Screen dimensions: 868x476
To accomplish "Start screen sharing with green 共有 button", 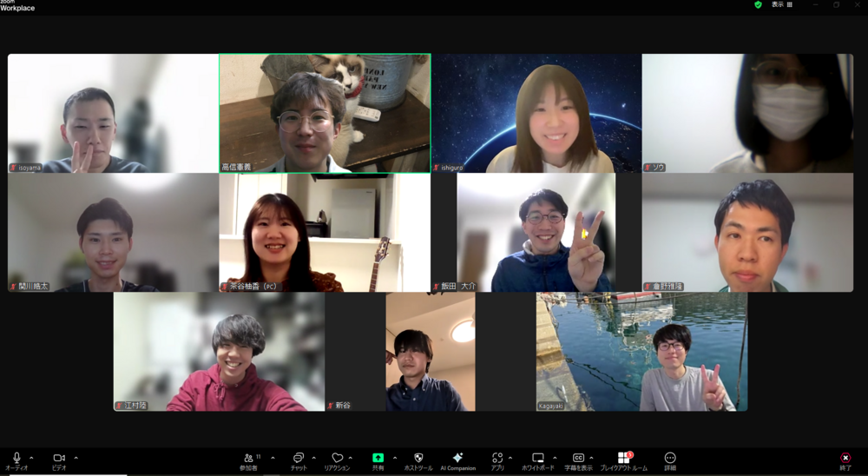I will [378, 459].
